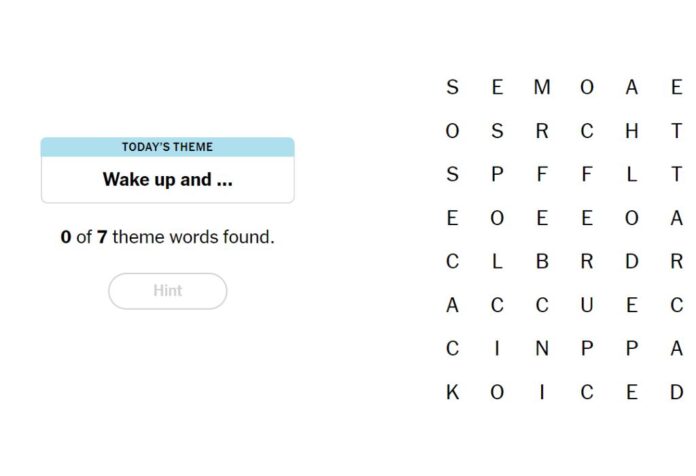Click the 'Wake up and ...' theme text
696x476 pixels.
pos(167,179)
